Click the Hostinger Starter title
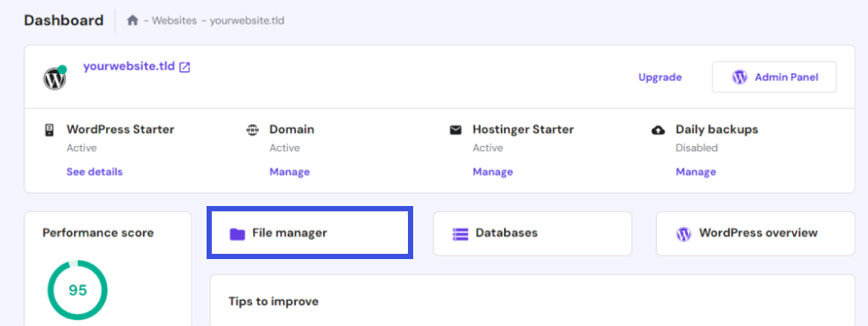 (x=523, y=130)
